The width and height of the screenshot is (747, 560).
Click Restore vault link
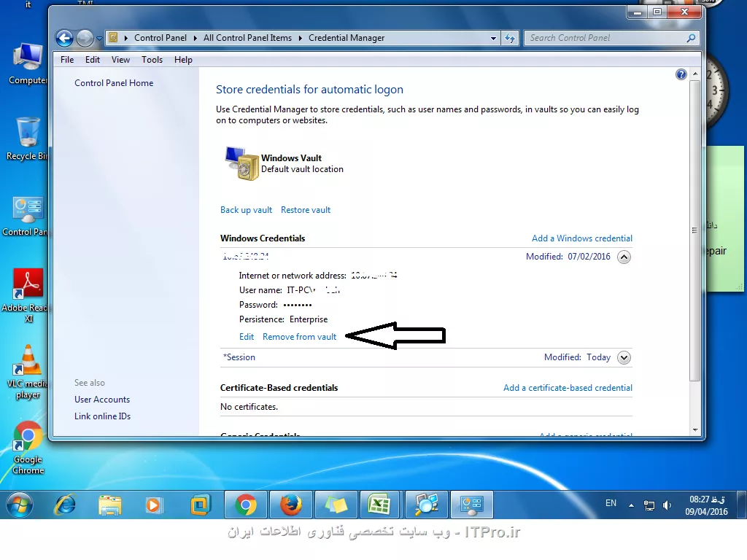306,210
